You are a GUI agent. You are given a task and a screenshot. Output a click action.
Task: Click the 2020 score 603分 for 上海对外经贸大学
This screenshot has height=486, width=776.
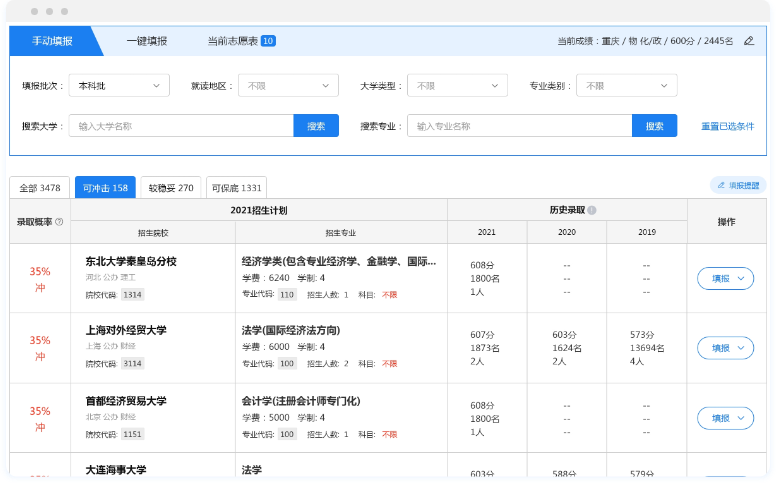click(565, 335)
